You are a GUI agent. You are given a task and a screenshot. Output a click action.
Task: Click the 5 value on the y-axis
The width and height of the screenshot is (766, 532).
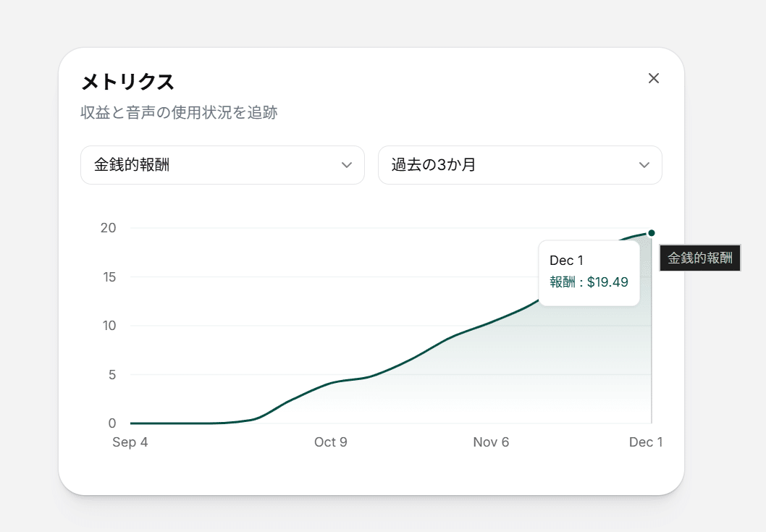click(111, 375)
